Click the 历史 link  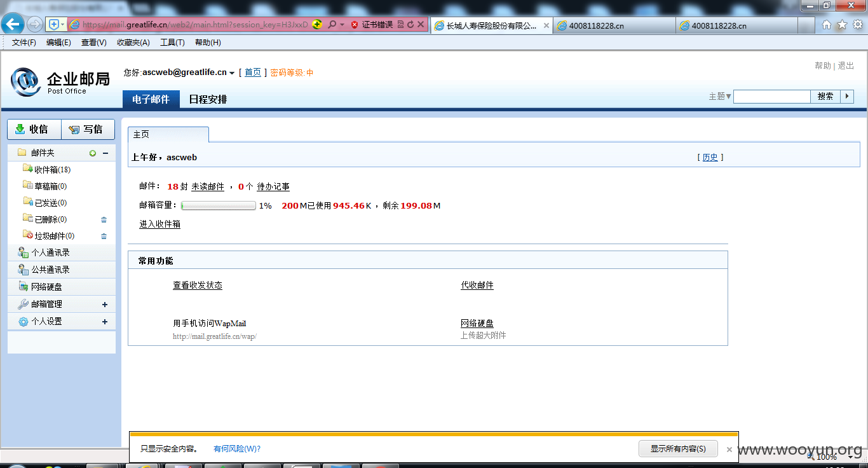(710, 157)
